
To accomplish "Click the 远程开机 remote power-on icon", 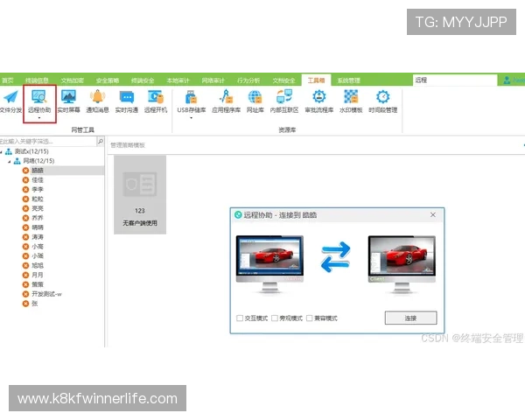I will coord(156,101).
